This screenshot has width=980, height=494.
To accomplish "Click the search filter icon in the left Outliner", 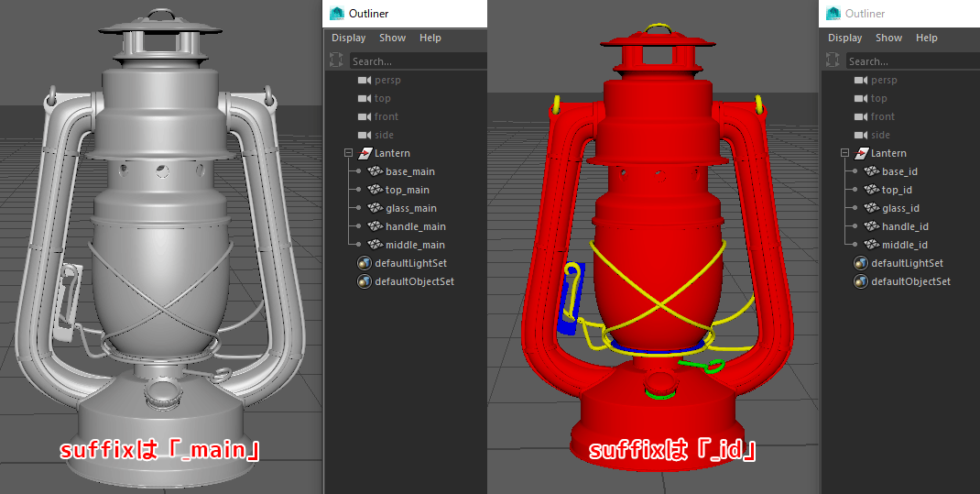I will coord(337,61).
